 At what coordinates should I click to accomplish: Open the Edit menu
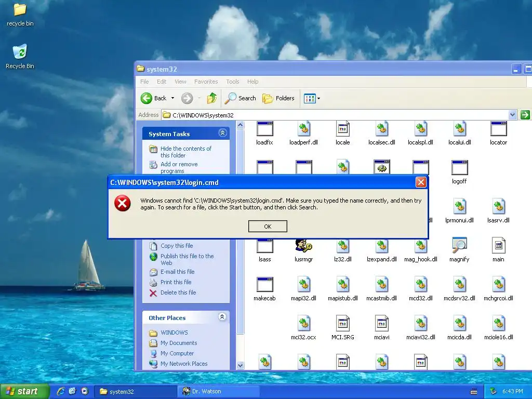[162, 82]
